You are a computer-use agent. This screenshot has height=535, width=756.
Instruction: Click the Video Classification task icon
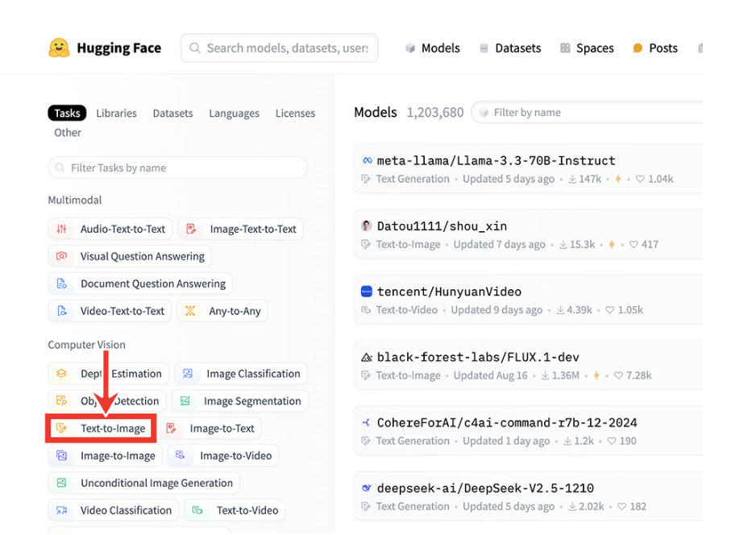pos(62,510)
